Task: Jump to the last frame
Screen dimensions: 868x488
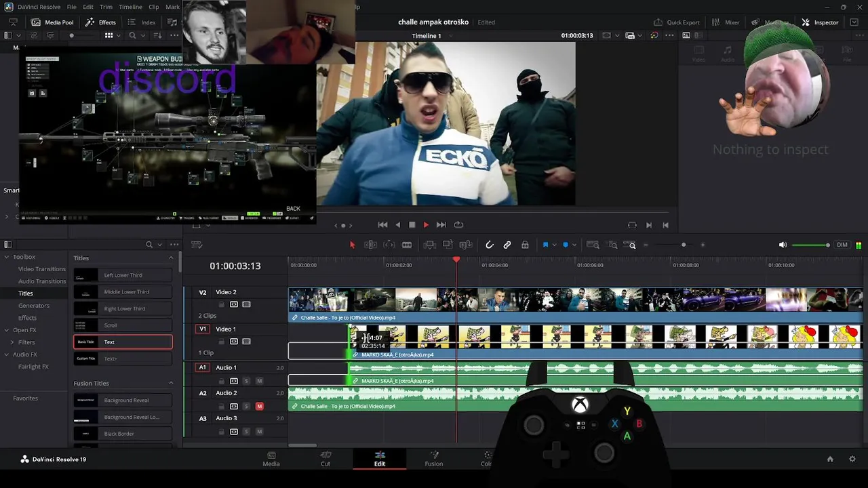Action: click(x=441, y=225)
